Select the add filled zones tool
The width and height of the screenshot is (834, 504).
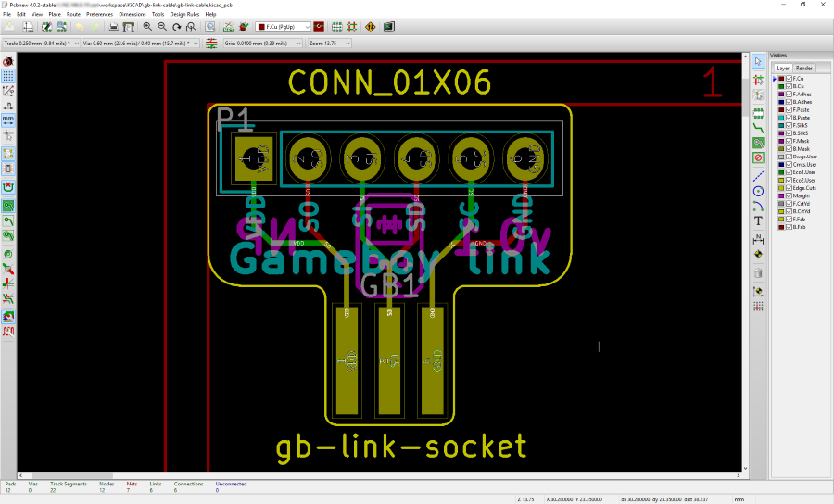(x=758, y=143)
